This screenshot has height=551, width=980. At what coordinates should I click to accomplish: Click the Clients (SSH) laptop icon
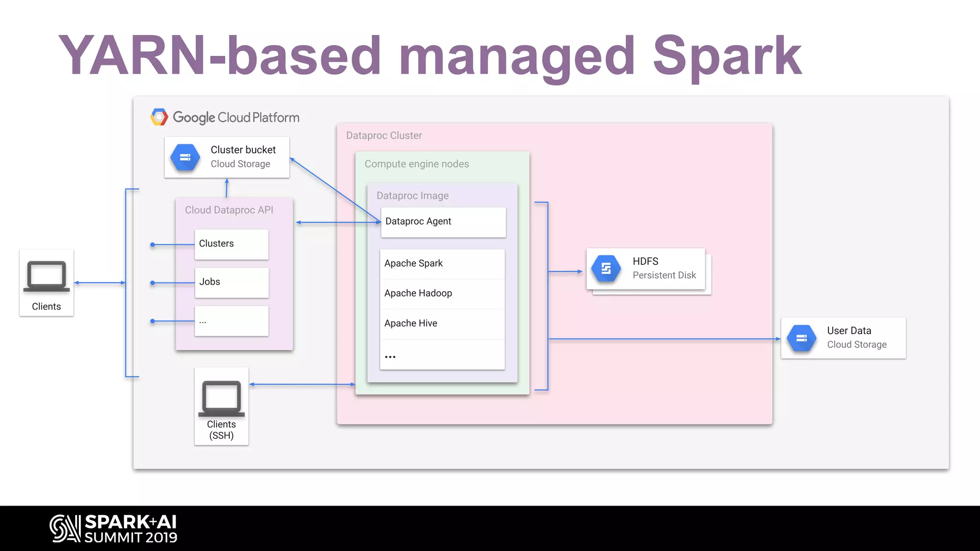click(x=222, y=398)
